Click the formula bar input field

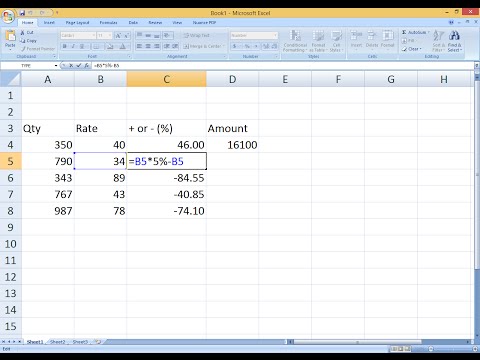click(283, 66)
